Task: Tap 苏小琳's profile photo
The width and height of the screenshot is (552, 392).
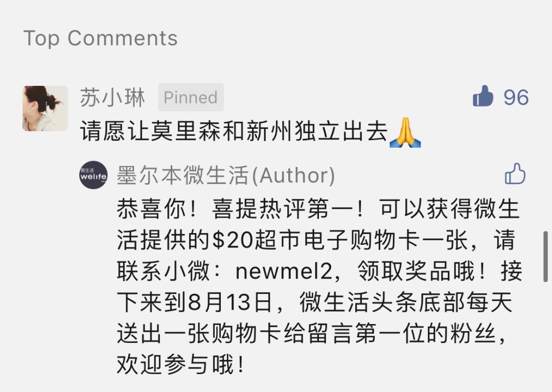Action: point(45,108)
